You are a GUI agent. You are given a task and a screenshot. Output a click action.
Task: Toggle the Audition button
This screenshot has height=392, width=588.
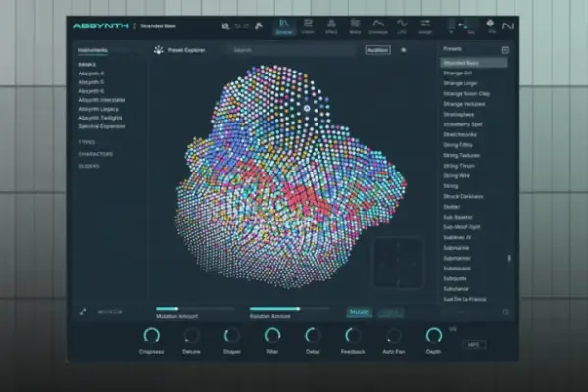pos(377,50)
